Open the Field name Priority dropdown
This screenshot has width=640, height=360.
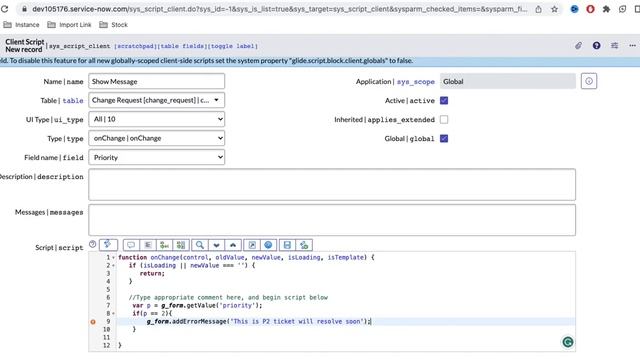point(156,157)
